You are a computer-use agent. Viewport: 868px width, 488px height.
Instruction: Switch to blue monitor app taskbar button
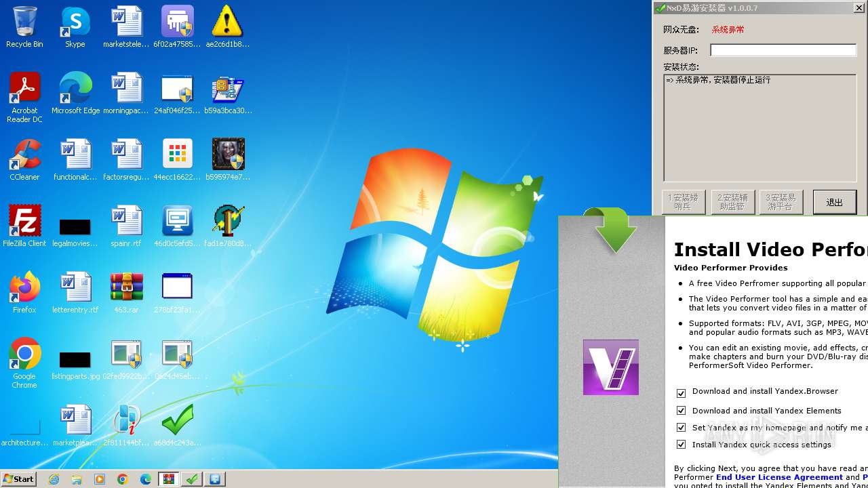[215, 479]
